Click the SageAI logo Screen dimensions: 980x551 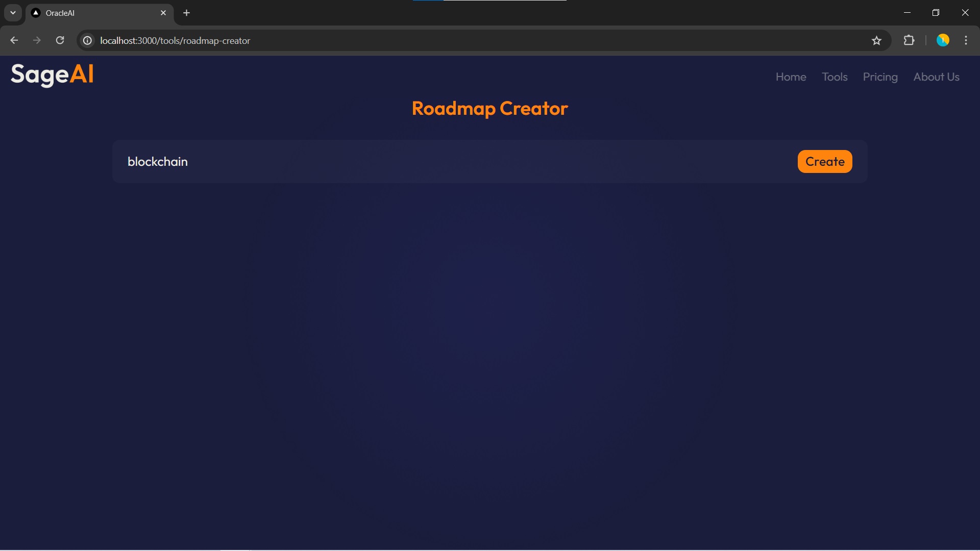[52, 74]
